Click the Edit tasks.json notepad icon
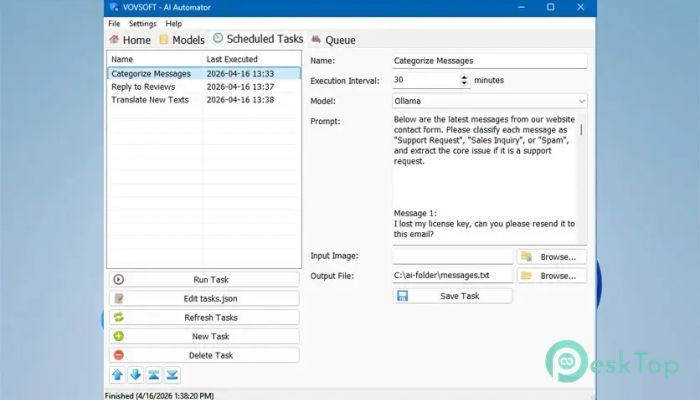The width and height of the screenshot is (700, 400). tap(119, 298)
